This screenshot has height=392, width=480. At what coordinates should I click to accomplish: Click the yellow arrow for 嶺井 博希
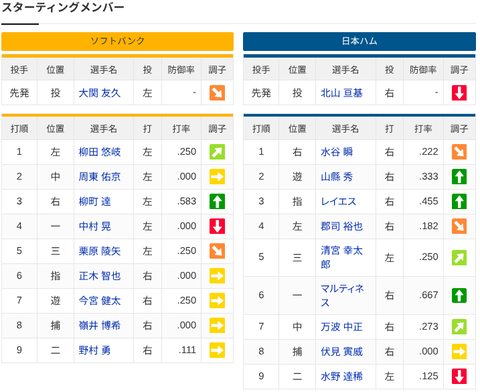217,325
